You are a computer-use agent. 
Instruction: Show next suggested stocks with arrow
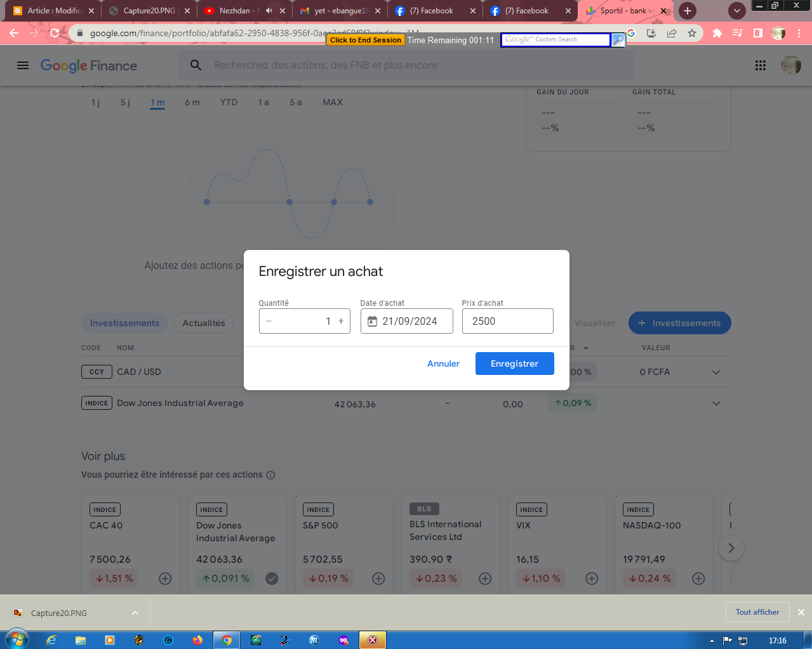731,548
